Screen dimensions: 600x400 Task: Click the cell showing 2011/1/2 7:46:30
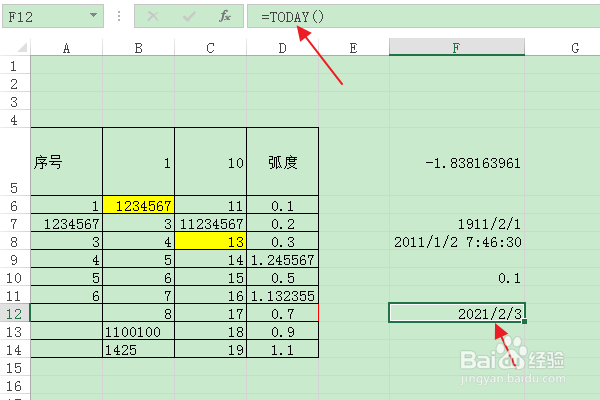[x=457, y=242]
